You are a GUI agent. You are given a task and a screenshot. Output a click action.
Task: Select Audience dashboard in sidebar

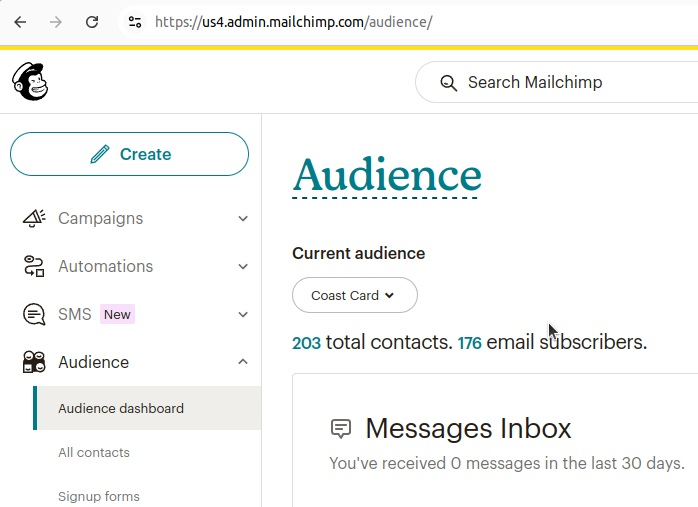coord(121,408)
